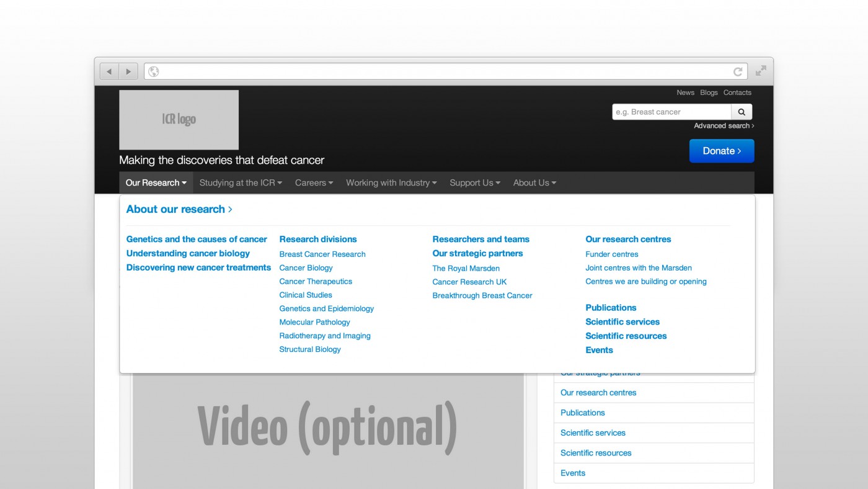
Task: Expand the Working with Industry menu
Action: point(391,182)
